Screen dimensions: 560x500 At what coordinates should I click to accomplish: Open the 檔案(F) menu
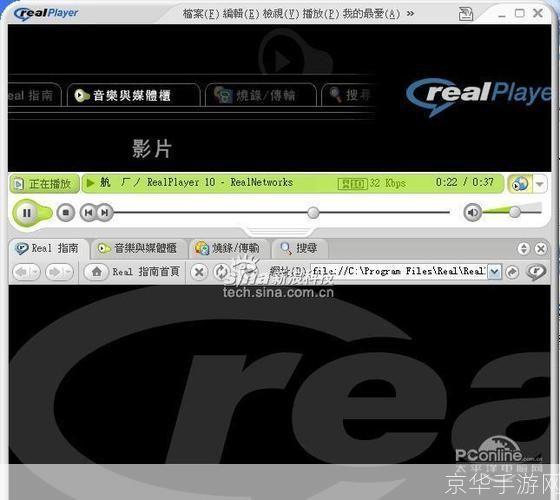coord(201,14)
